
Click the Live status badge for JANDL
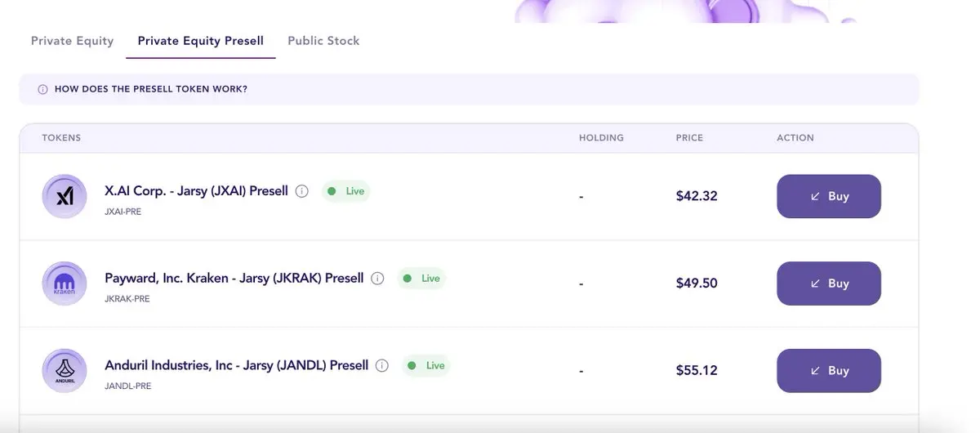coord(426,365)
